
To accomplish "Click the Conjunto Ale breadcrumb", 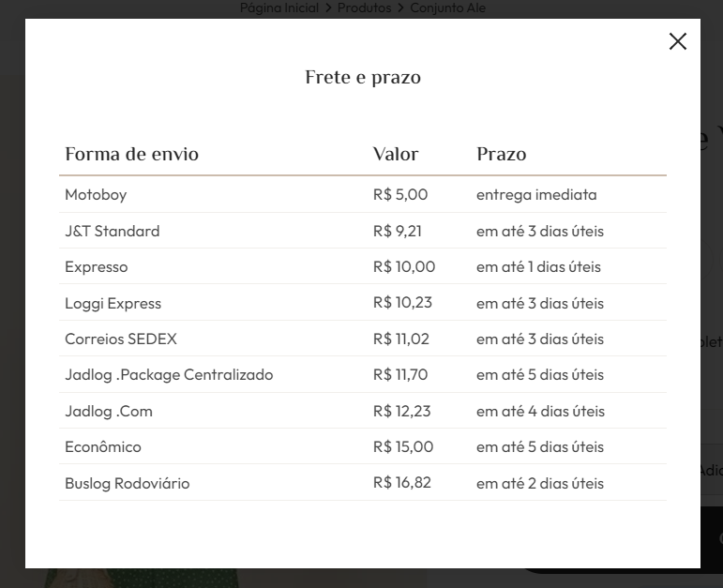I will 447,8.
